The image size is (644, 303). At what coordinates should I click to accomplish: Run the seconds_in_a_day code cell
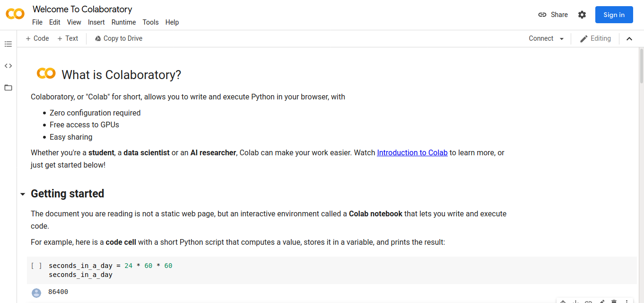(x=36, y=266)
